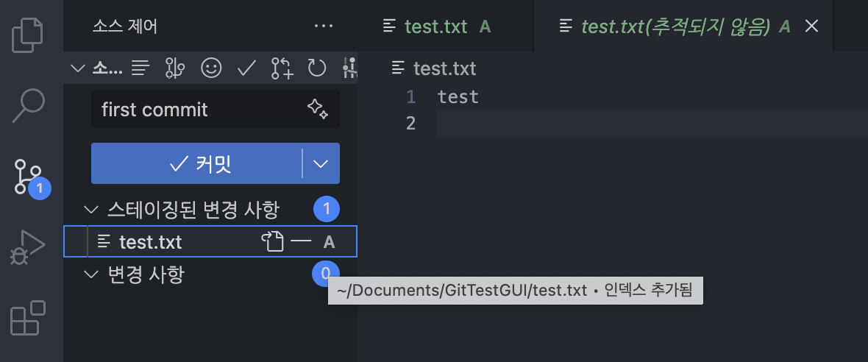Click the view as list icon in toolbar
Image resolution: width=868 pixels, height=362 pixels.
tap(140, 68)
